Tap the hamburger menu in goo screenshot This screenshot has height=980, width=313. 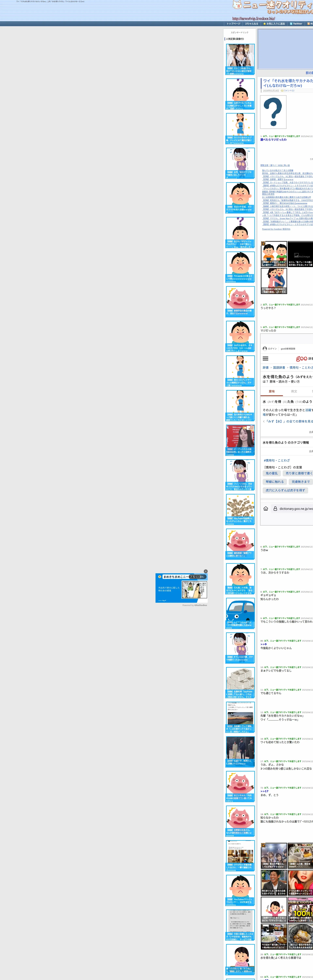click(266, 358)
